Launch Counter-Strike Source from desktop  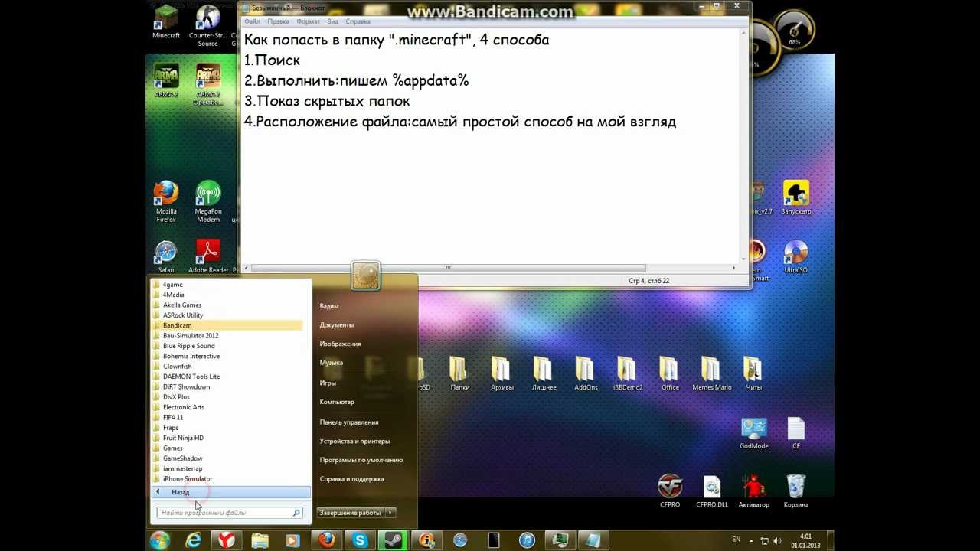(207, 25)
